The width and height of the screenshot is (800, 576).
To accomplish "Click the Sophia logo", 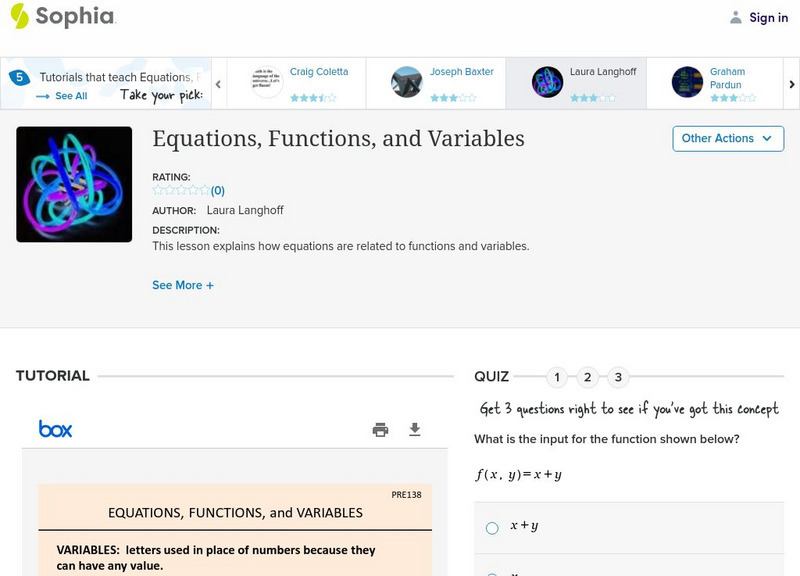I will coord(62,17).
